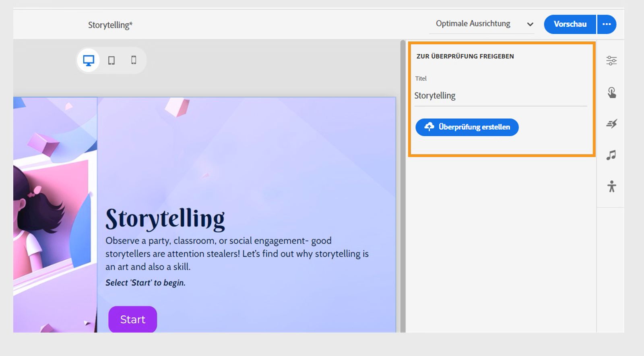Switch to tablet device view
644x356 pixels.
111,60
